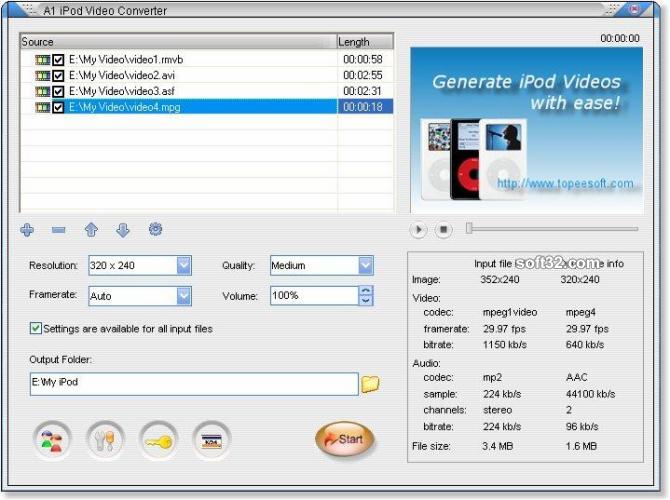The image size is (670, 500).
Task: Open the purchase card round button
Action: coord(212,440)
